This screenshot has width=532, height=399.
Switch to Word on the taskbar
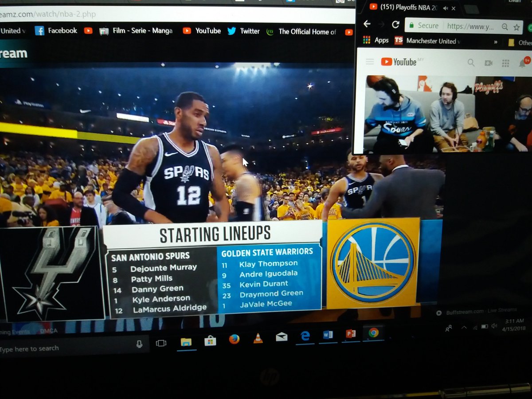328,335
